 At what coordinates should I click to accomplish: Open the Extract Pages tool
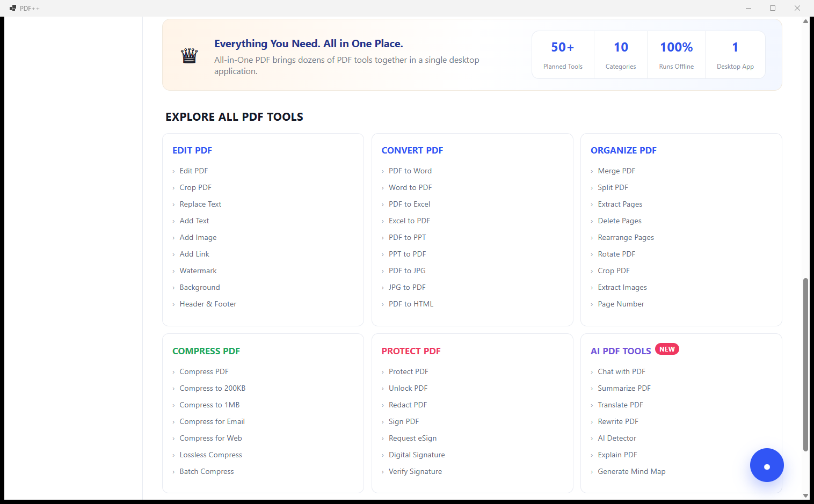click(620, 204)
